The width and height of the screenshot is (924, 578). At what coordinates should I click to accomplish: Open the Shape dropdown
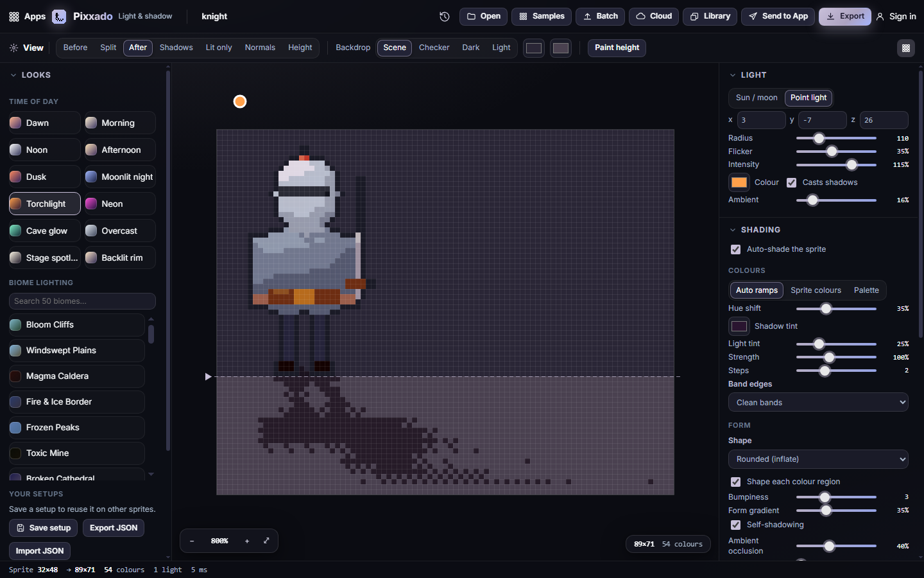click(x=818, y=459)
